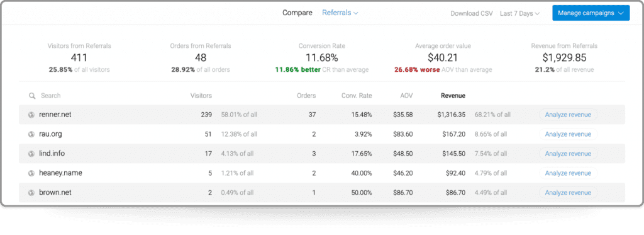
Task: Click the green 11.86% better label
Action: (x=297, y=69)
